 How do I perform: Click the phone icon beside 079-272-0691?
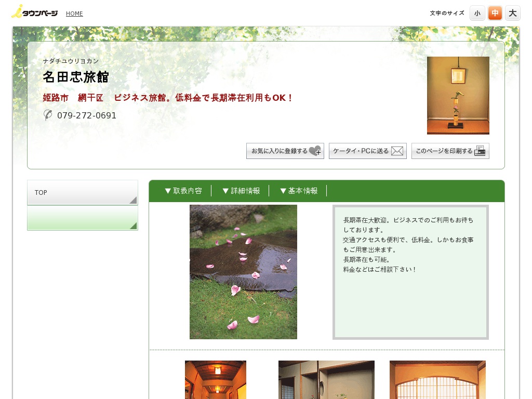point(48,115)
